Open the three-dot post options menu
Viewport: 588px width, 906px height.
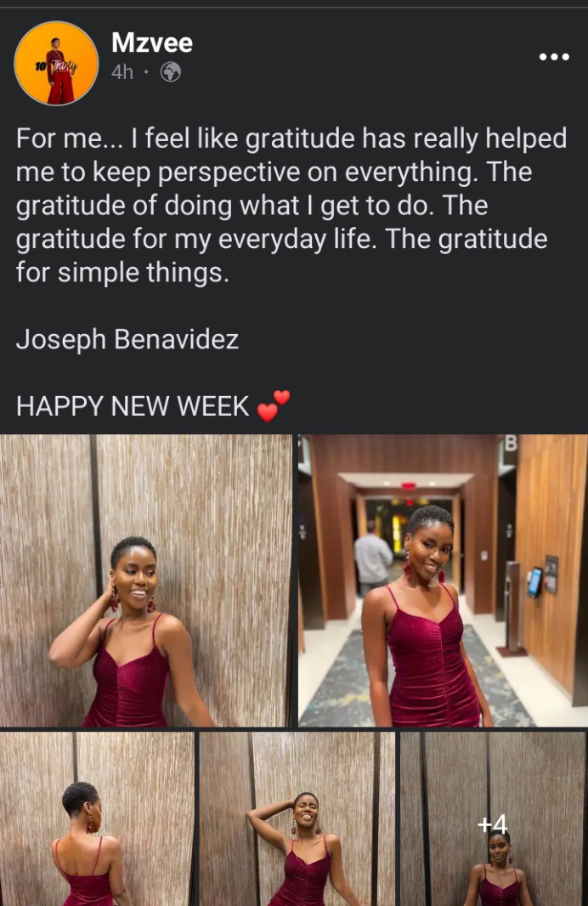[554, 57]
